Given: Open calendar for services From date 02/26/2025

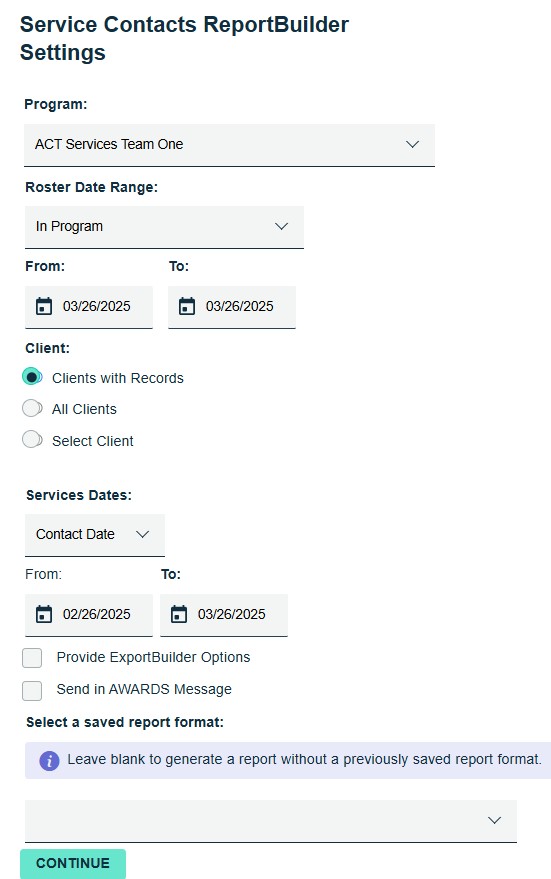Looking at the screenshot, I should pos(44,614).
